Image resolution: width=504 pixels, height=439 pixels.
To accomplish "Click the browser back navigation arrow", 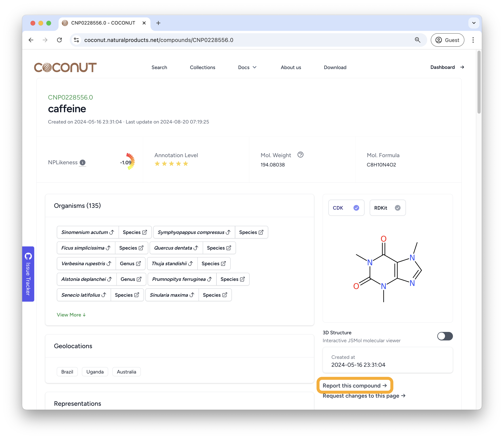I will click(31, 40).
